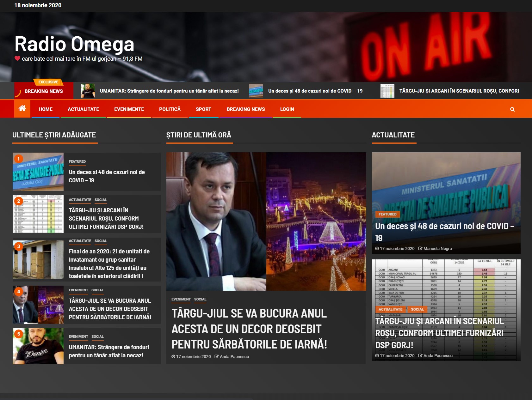This screenshot has height=400, width=532.
Task: Open ticker story TÂRGU-JIU ȘI ARCANI
Action: (x=459, y=91)
